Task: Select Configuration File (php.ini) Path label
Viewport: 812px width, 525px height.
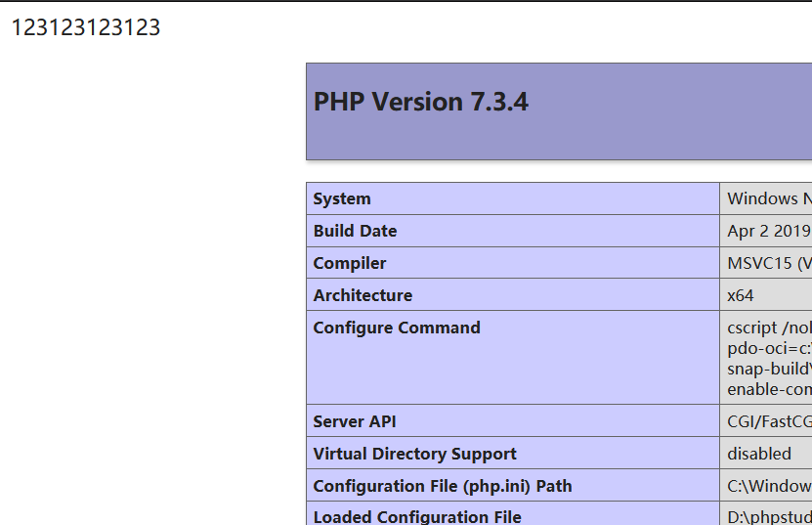Action: 443,486
